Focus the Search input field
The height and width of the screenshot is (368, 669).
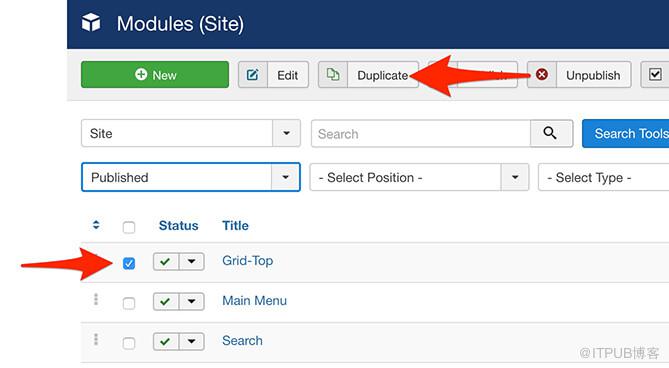tap(421, 134)
